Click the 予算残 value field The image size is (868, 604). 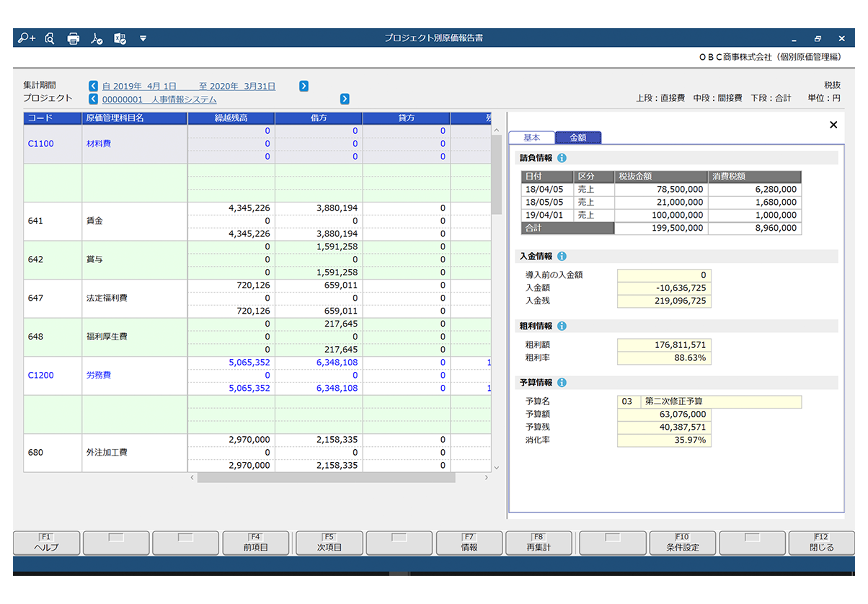(664, 427)
